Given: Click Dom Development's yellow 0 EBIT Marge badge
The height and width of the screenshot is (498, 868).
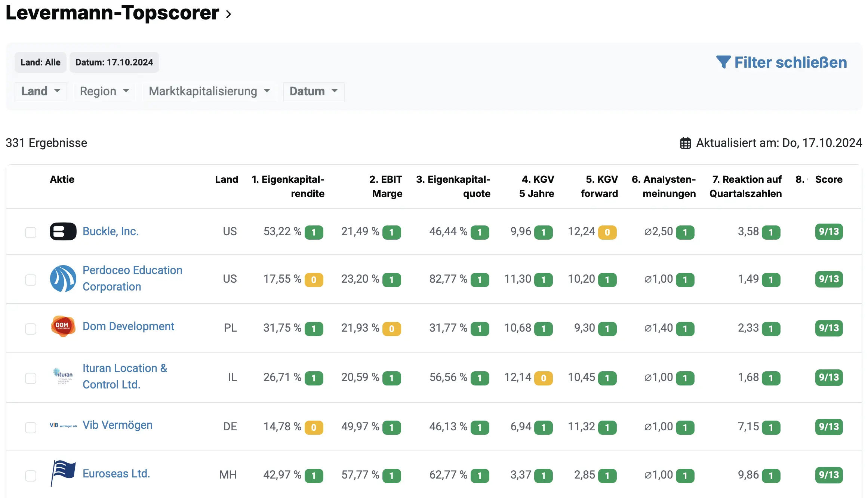Looking at the screenshot, I should click(x=391, y=329).
